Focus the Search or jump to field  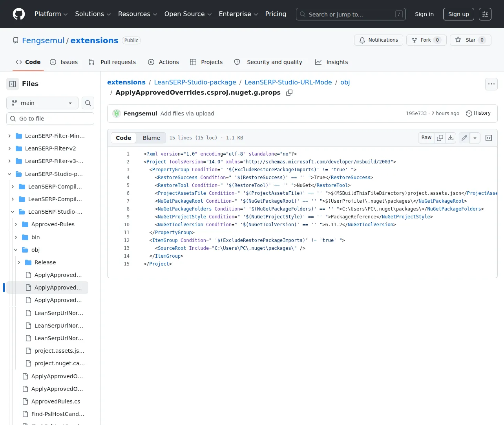click(x=351, y=14)
